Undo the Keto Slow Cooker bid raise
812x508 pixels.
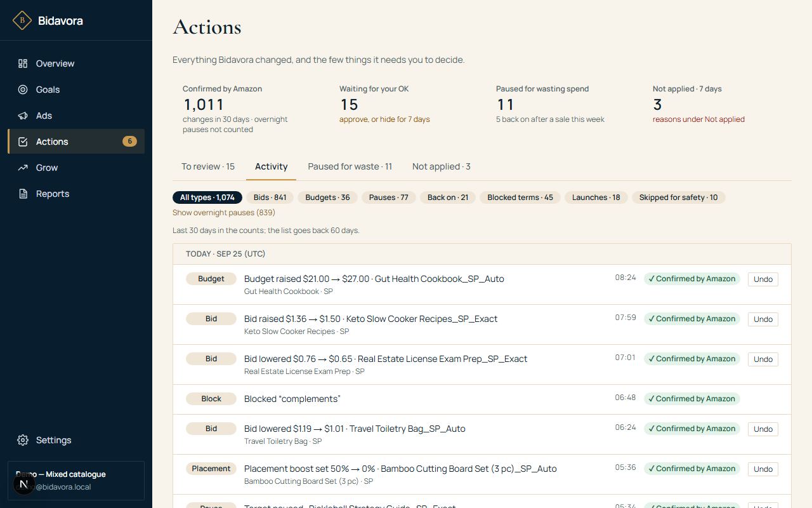click(x=763, y=319)
